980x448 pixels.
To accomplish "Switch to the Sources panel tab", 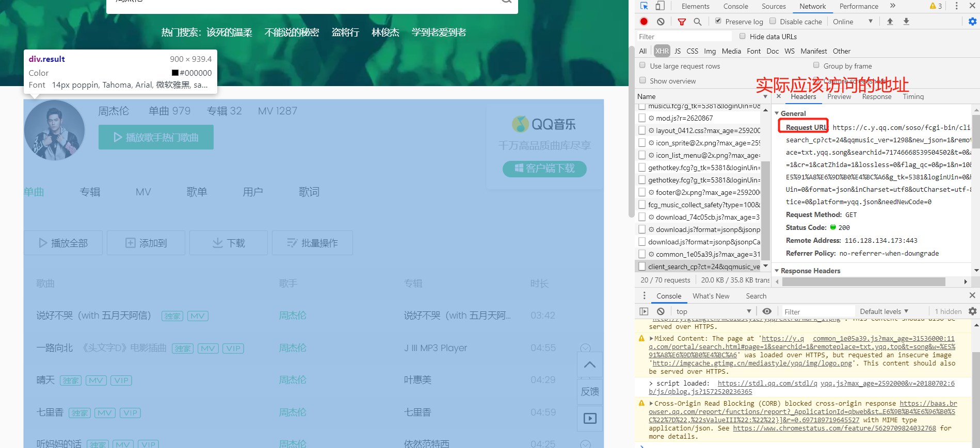I will click(x=774, y=6).
